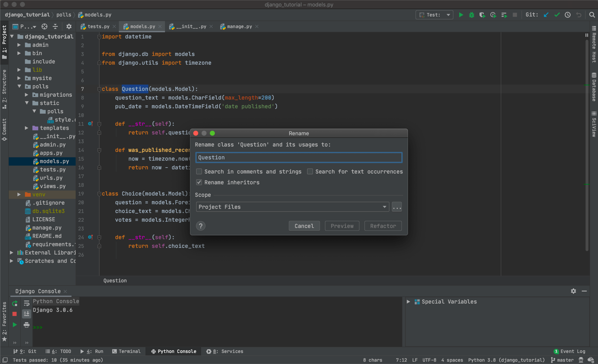Enable Rename inheritors checkbox

199,182
